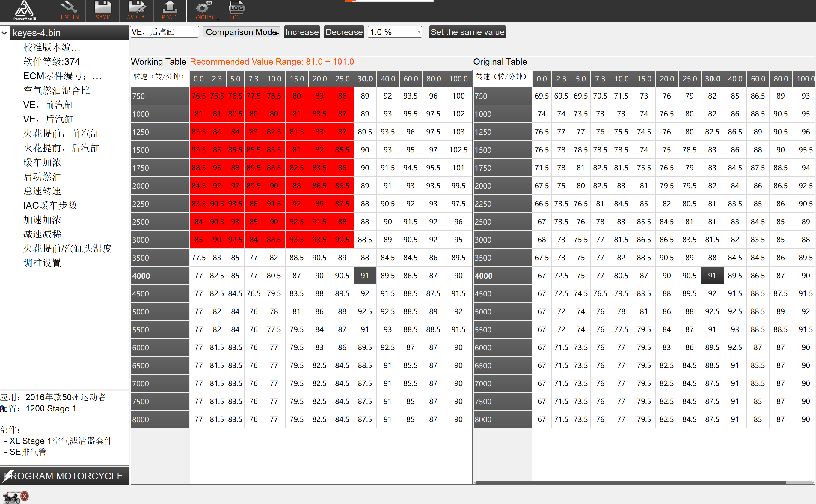The image size is (816, 504).
Task: Select Original Table highlighted cell 91 at 4000
Action: click(x=712, y=276)
